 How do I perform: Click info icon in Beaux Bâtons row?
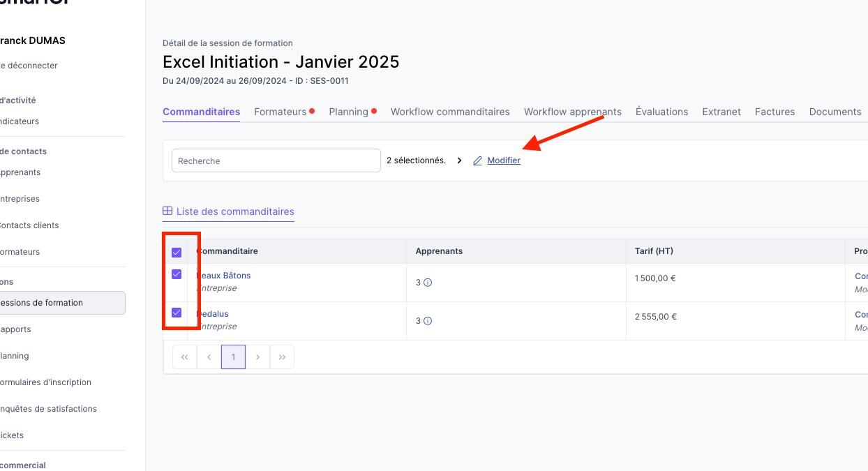(x=428, y=283)
